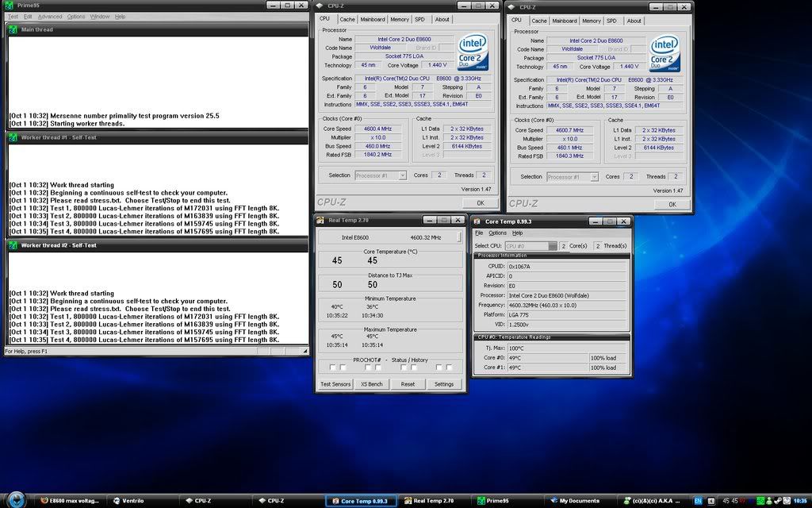Click the Real Temp 2.70 taskbar button
The image size is (812, 508).
(428, 501)
